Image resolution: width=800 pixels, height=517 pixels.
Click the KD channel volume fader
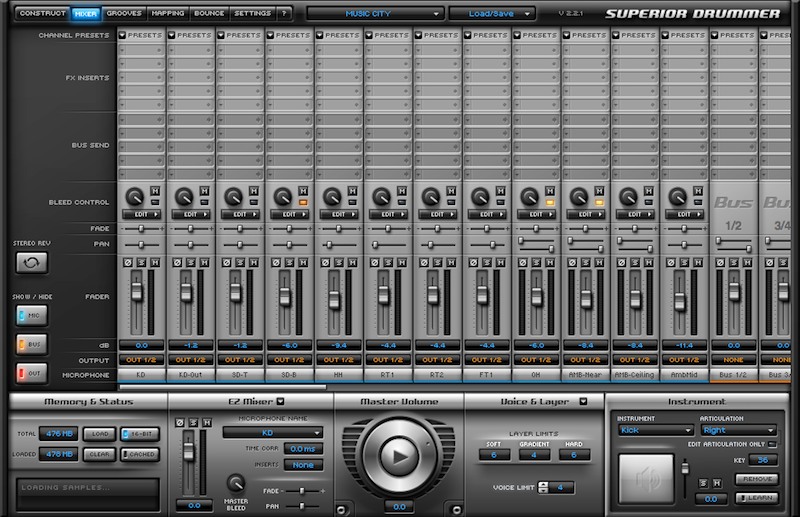tap(137, 291)
